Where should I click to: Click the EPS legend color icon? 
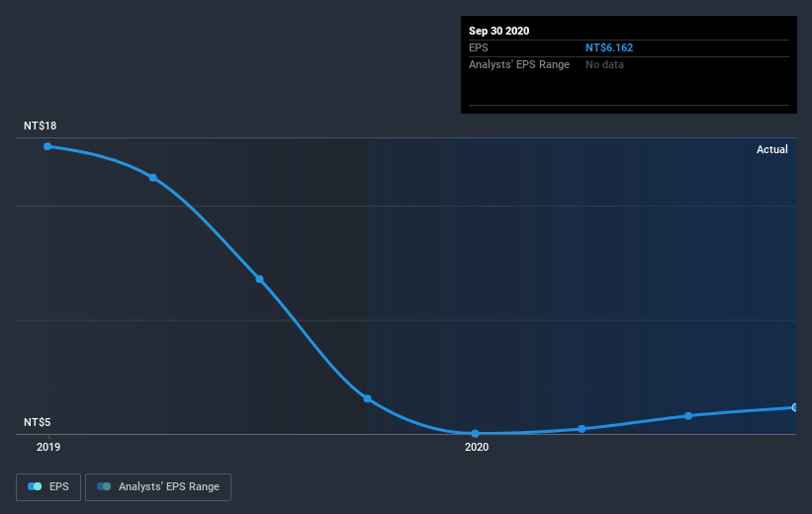point(35,486)
